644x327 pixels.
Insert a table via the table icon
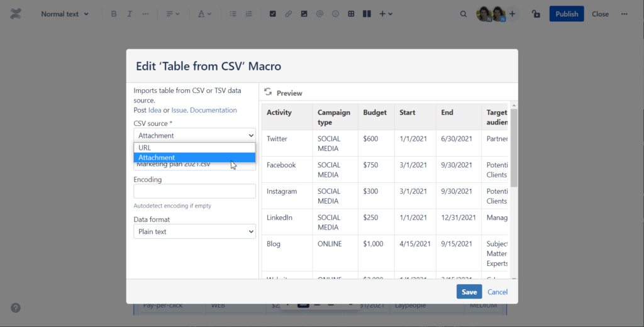pyautogui.click(x=351, y=14)
